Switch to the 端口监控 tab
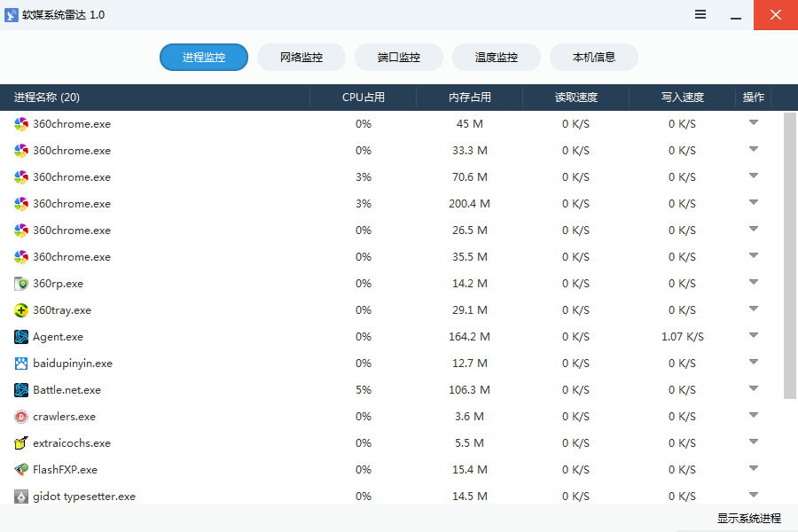The height and width of the screenshot is (532, 798). pyautogui.click(x=398, y=57)
